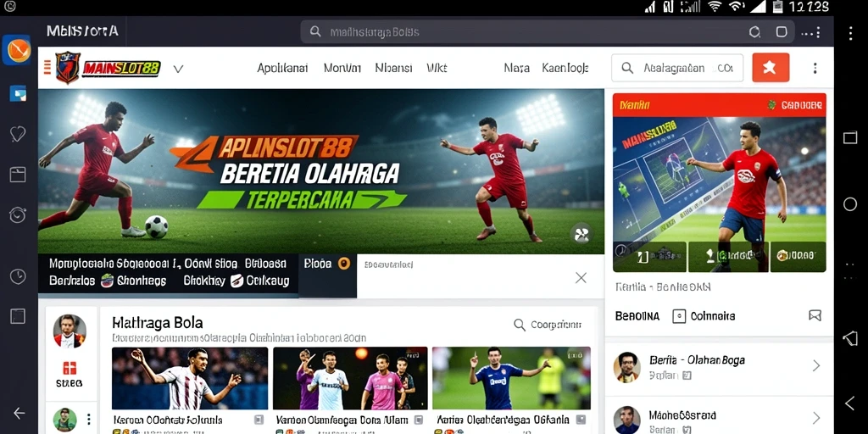Open browser three-dot menu in address bar

pos(811,32)
